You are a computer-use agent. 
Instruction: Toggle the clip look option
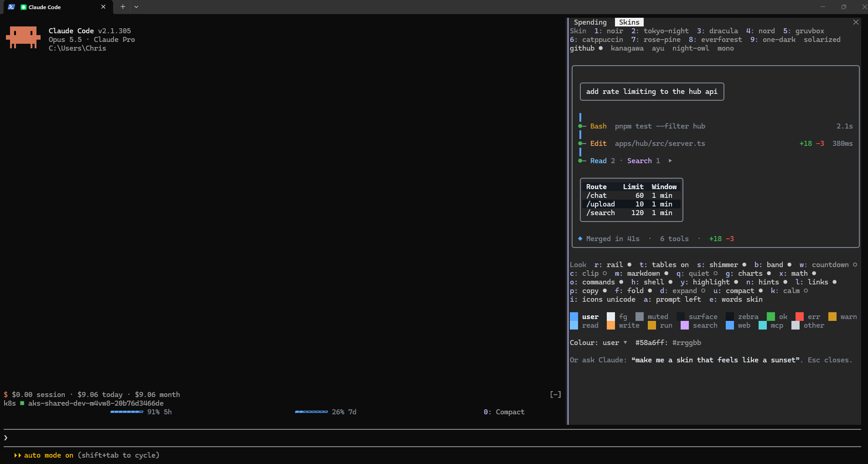(589, 273)
